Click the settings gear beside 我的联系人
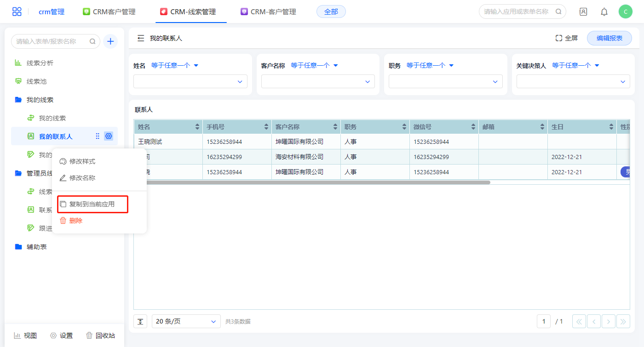 (x=109, y=136)
